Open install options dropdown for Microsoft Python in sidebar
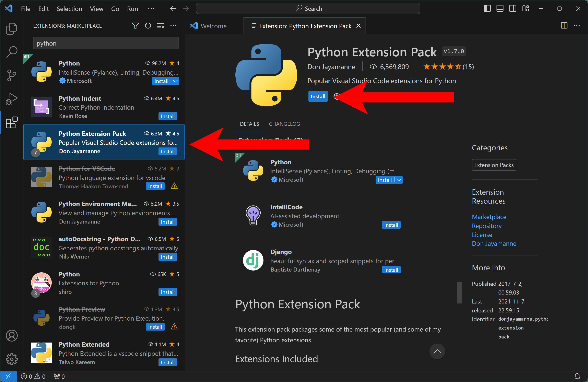 tap(175, 81)
